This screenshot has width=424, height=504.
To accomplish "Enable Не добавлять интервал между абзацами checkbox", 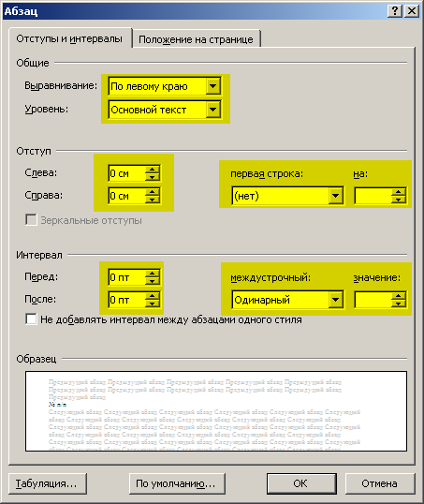I will pos(31,319).
